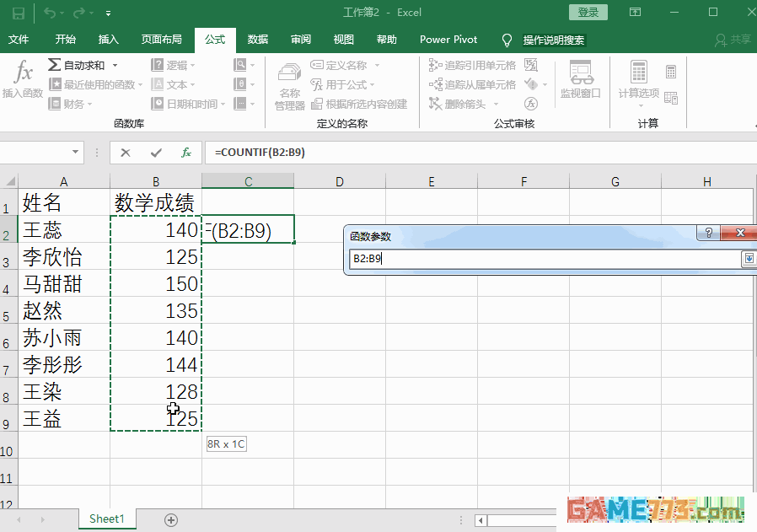Switch to the 数据 ribbon tab
This screenshot has width=757, height=532.
pyautogui.click(x=258, y=40)
